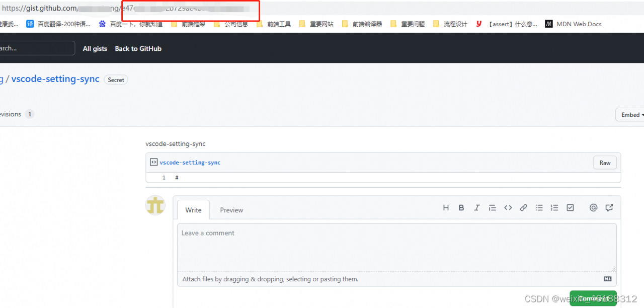Add a hyperlink with the link icon
This screenshot has height=308, width=644.
[x=524, y=208]
